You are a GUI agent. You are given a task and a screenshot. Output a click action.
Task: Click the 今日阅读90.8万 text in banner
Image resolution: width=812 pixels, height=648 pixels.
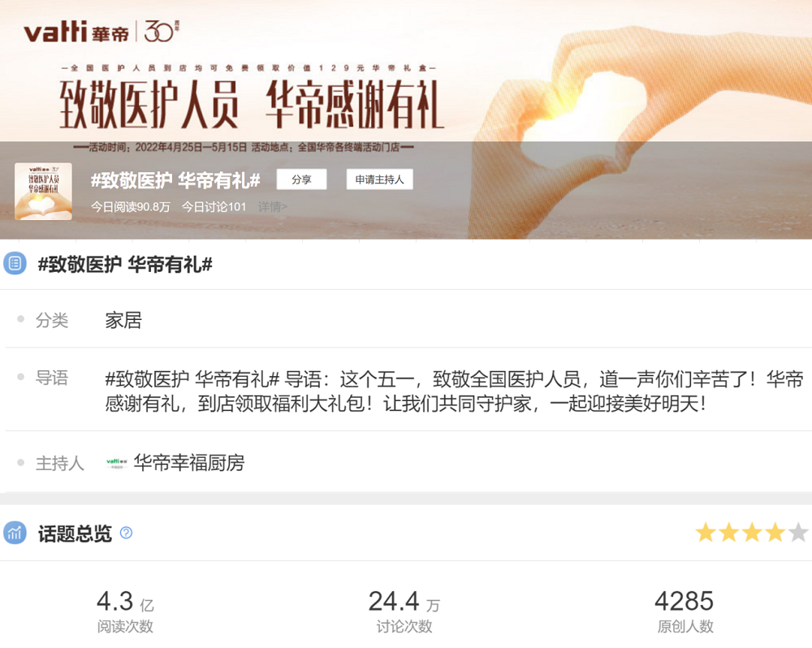click(x=131, y=207)
